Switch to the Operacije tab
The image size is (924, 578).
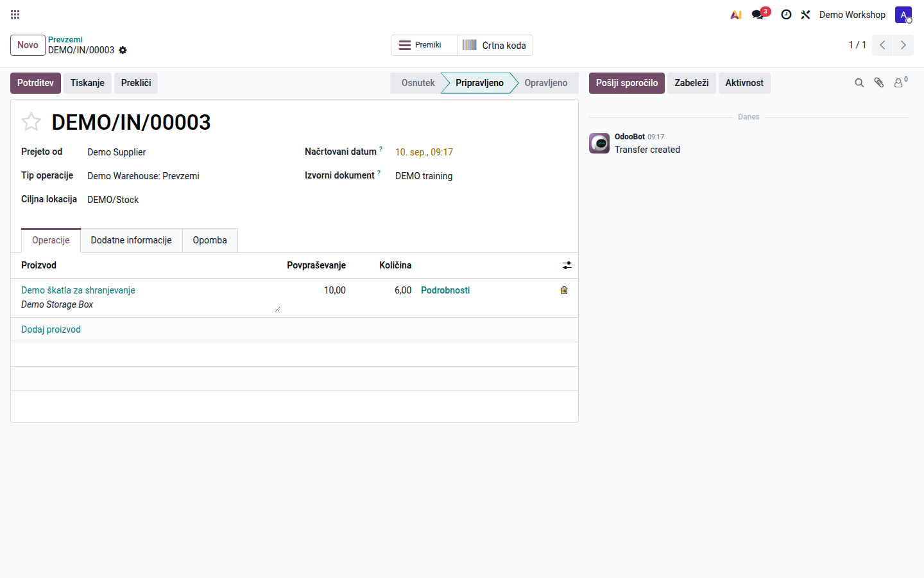click(x=51, y=240)
